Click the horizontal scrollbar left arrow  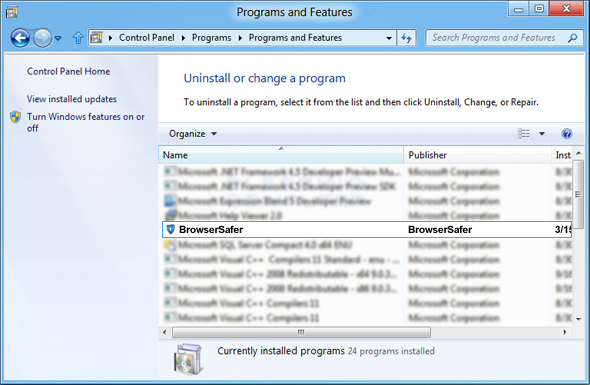click(164, 332)
